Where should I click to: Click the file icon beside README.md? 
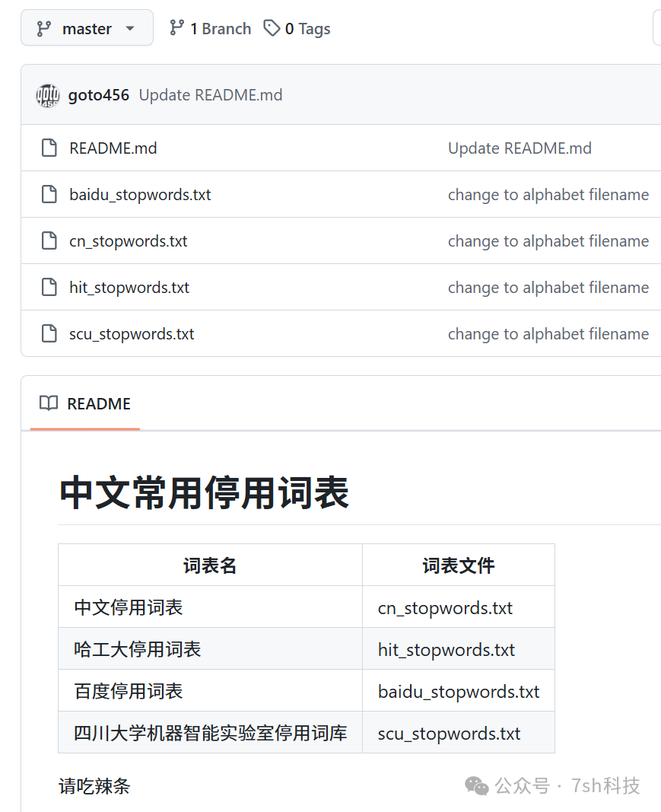point(49,148)
